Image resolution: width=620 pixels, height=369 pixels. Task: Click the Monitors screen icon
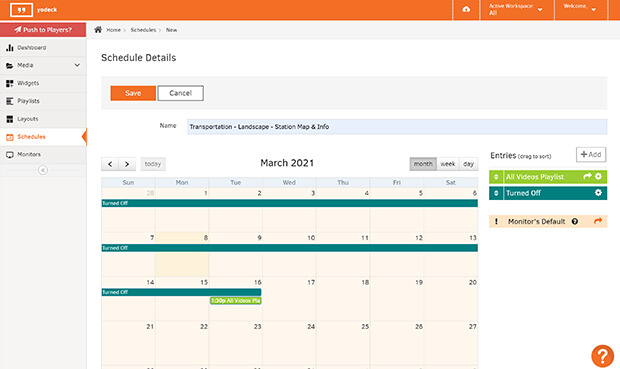pos(9,155)
